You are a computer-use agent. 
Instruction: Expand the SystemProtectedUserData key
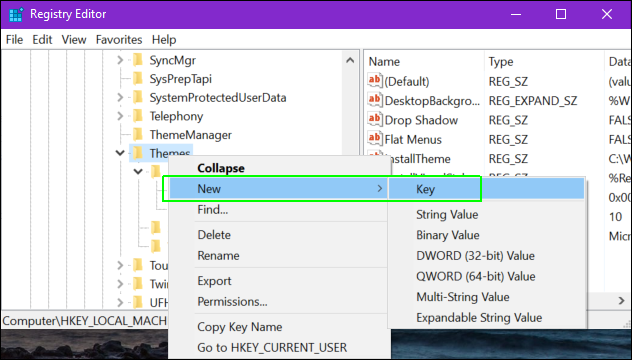120,98
